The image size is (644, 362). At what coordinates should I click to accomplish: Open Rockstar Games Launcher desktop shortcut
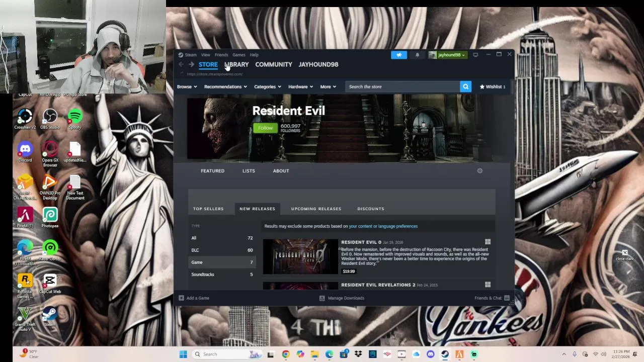25,285
